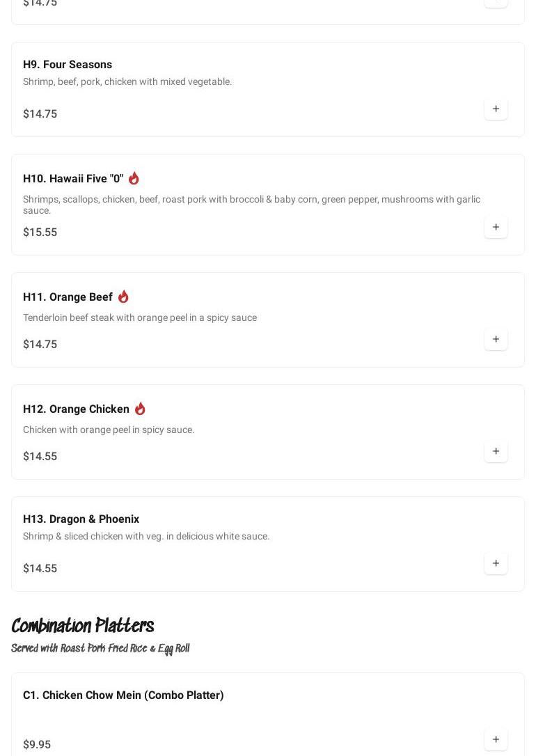Add H9. Four Seasons to cart

coord(496,109)
